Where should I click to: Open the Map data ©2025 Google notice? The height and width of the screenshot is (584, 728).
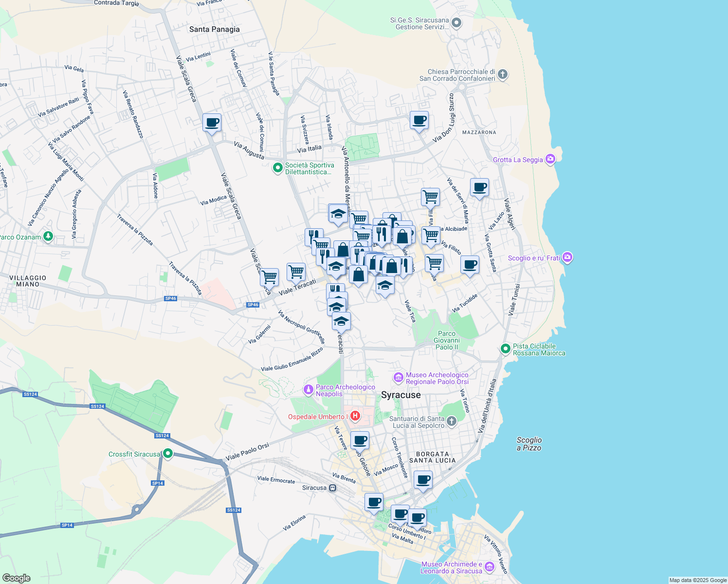698,580
